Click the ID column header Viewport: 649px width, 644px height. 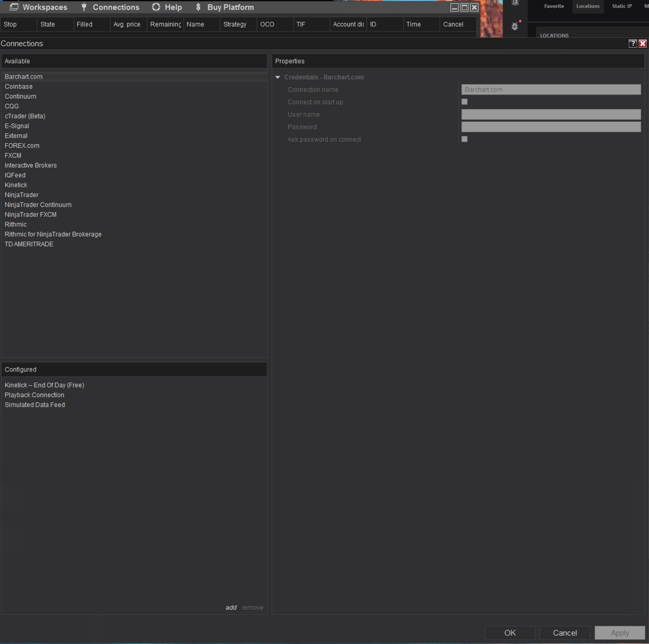tap(385, 24)
